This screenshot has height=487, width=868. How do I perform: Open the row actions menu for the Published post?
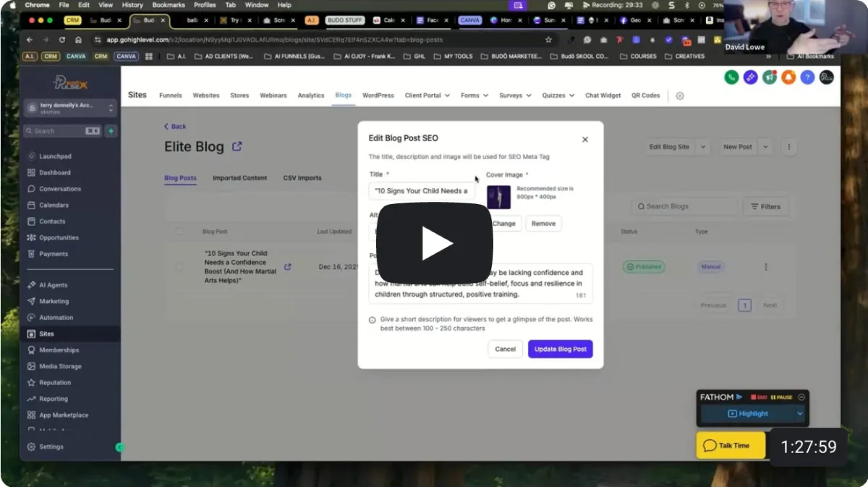click(766, 267)
